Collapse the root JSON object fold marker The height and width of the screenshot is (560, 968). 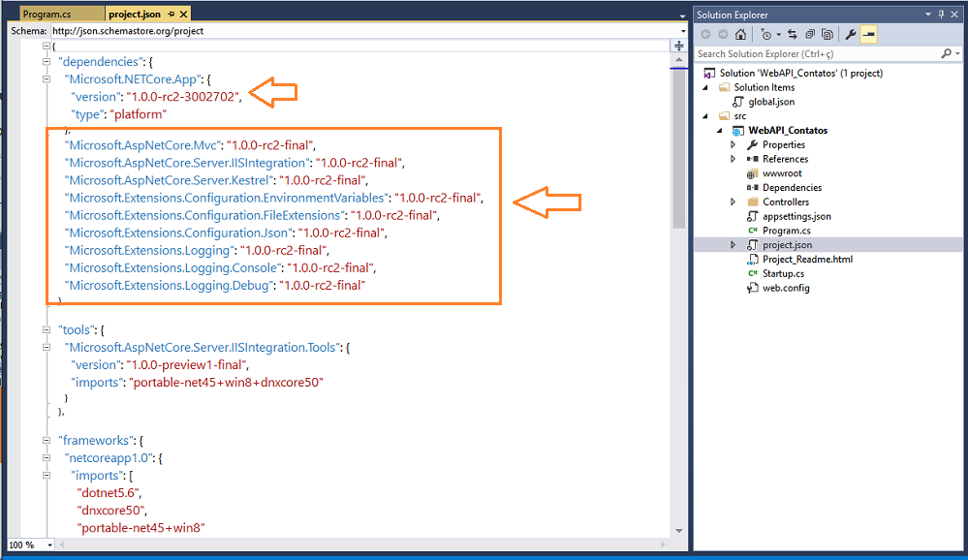click(x=47, y=46)
